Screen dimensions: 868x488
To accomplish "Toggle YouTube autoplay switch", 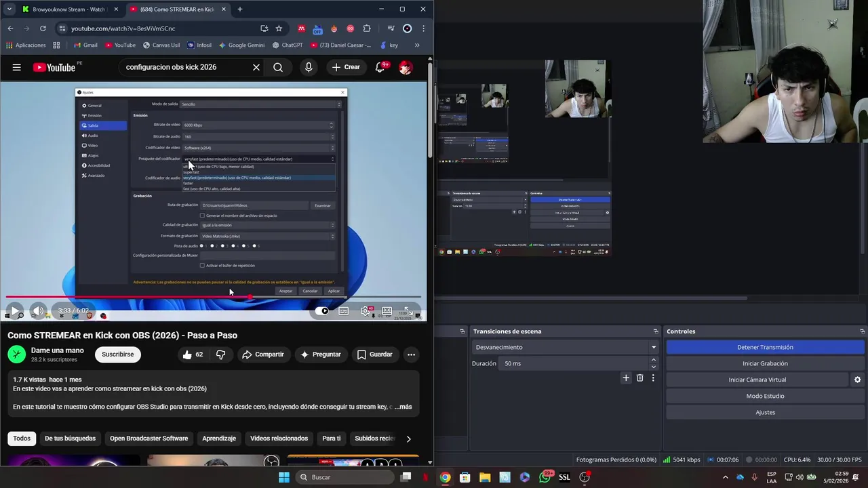I will pyautogui.click(x=323, y=311).
